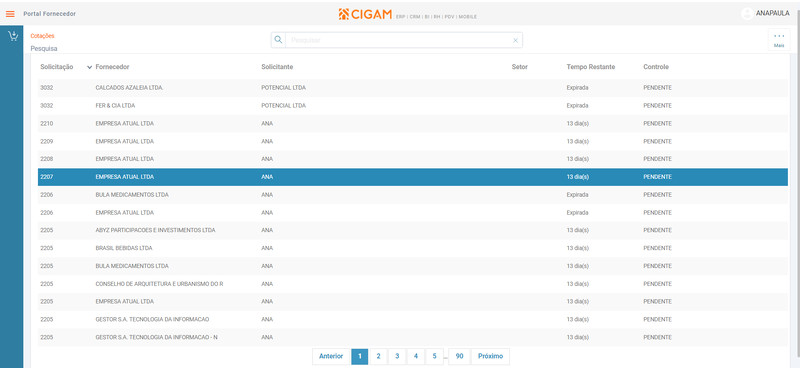Click the search magnifier icon
Image resolution: width=800 pixels, height=368 pixels.
278,40
